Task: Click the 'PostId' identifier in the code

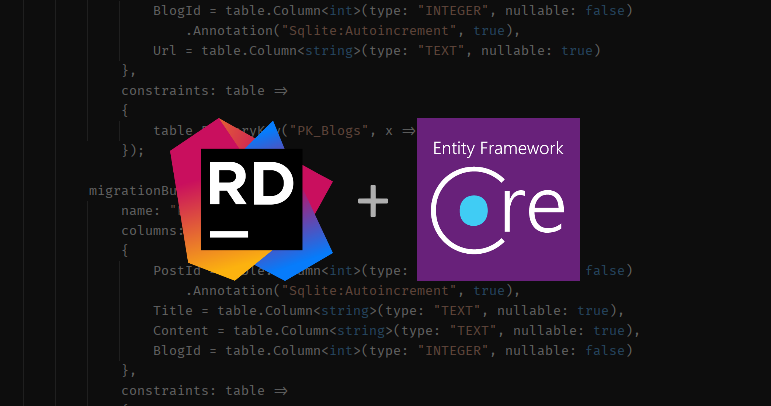Action: [177, 271]
